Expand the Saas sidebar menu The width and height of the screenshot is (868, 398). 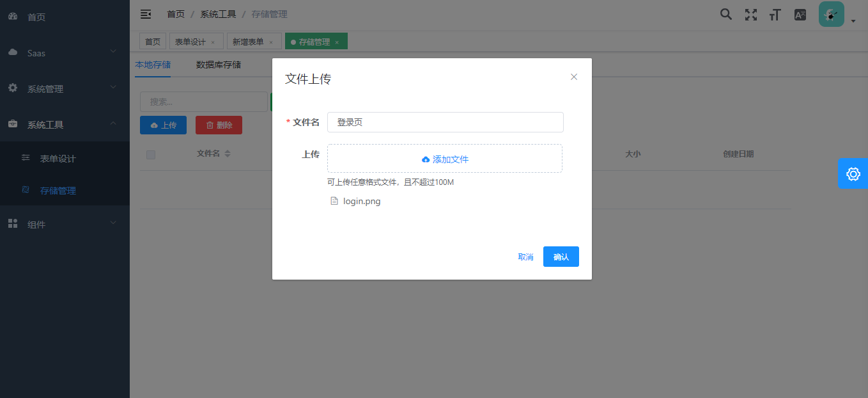(x=65, y=53)
